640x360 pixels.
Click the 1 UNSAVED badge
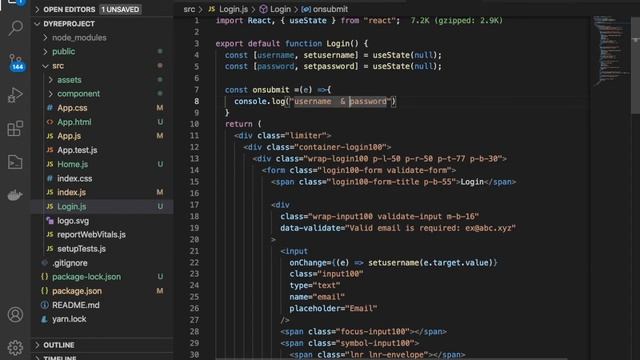tap(120, 9)
